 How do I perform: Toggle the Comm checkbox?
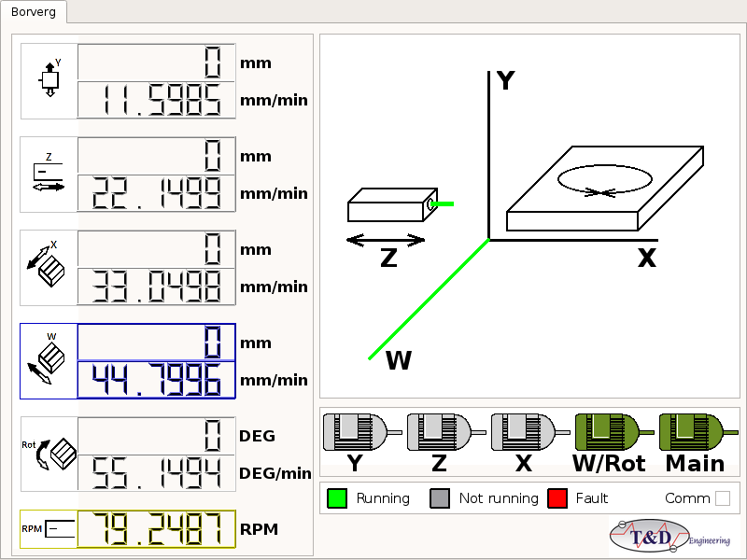click(x=723, y=498)
